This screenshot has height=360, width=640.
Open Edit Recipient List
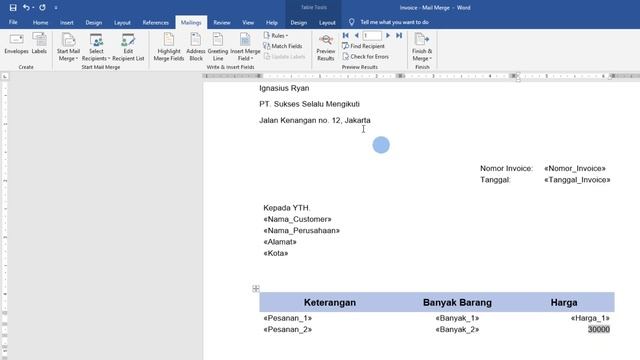128,47
